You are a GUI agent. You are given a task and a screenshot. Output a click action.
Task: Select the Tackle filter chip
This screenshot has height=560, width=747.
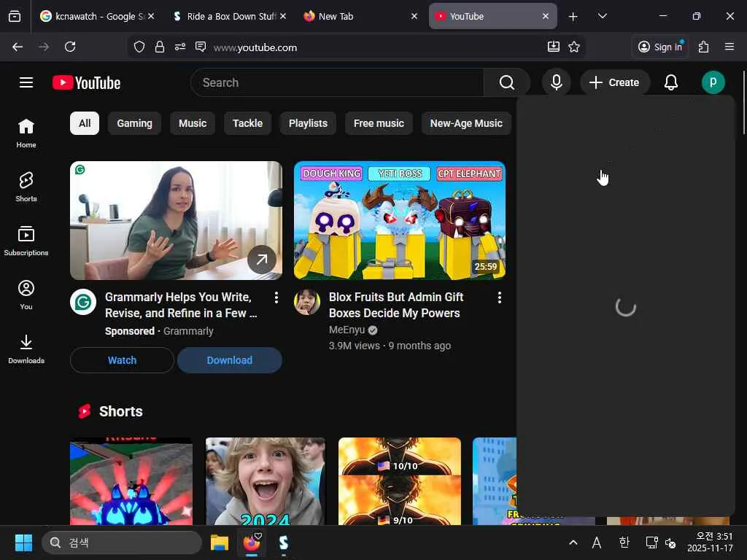[247, 123]
